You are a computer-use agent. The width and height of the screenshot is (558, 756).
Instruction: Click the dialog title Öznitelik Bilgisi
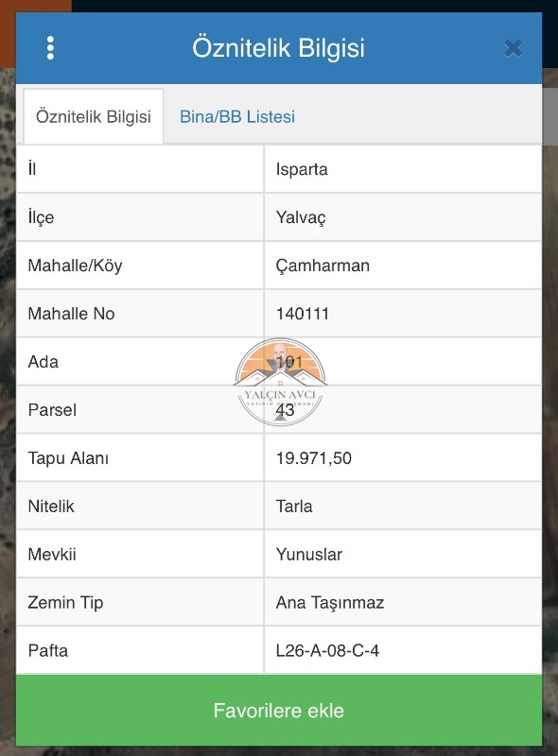pyautogui.click(x=278, y=48)
